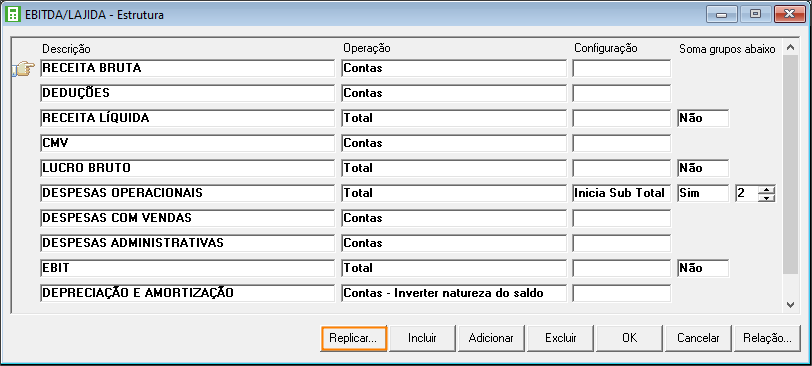Select the RECEITA LÍQUIDA description field
The image size is (812, 366).
[187, 118]
